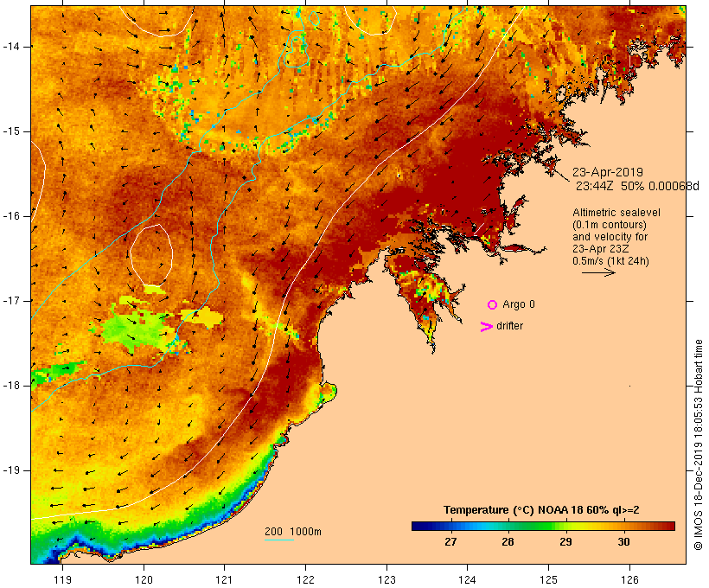Viewport: 709px width, 588px height.
Task: Click the 'drifter' legend label
Action: (x=509, y=326)
